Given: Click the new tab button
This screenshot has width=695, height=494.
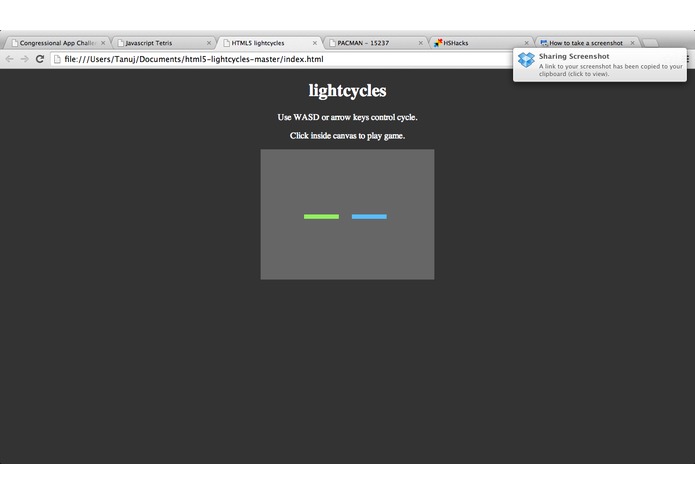Looking at the screenshot, I should coord(650,43).
